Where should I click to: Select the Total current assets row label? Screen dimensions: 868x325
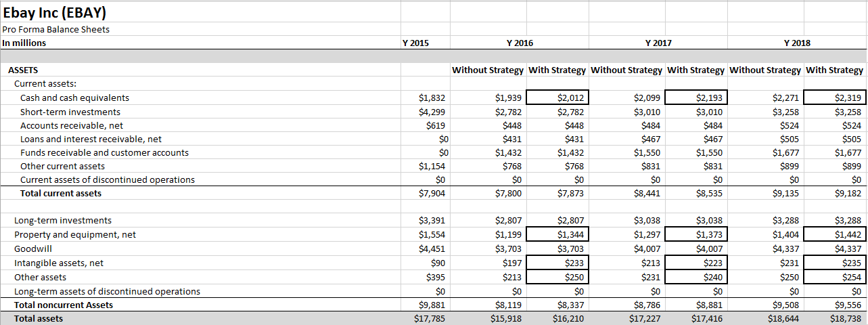(61, 194)
